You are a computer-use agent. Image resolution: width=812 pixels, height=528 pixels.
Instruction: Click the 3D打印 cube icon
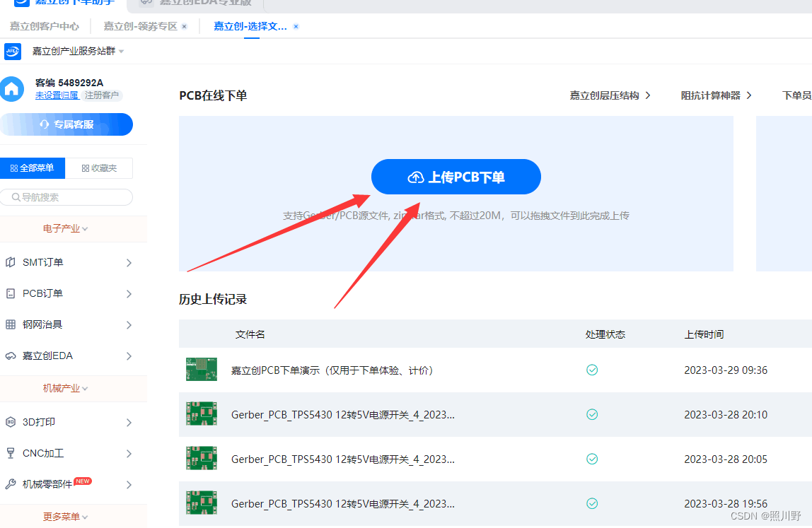[11, 422]
